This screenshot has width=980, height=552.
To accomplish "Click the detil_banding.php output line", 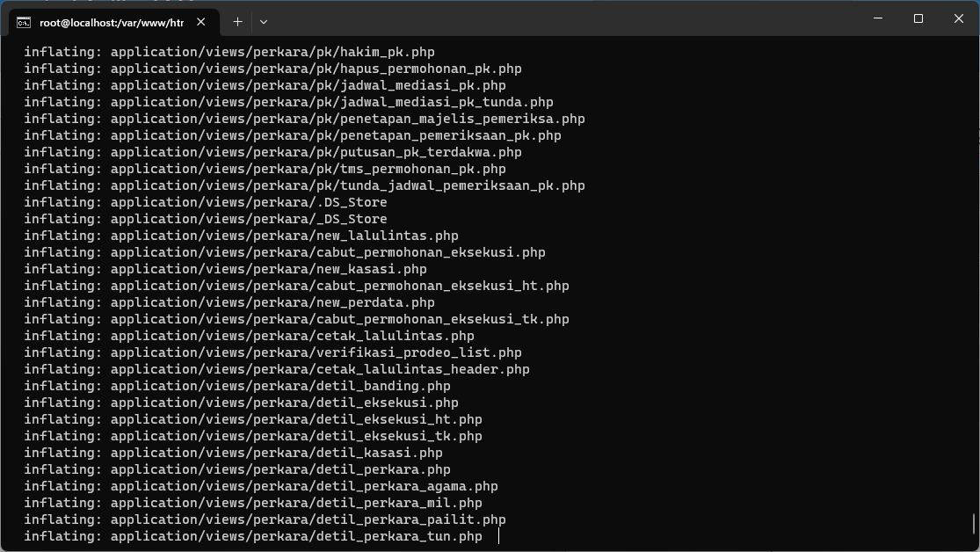I will tap(237, 386).
